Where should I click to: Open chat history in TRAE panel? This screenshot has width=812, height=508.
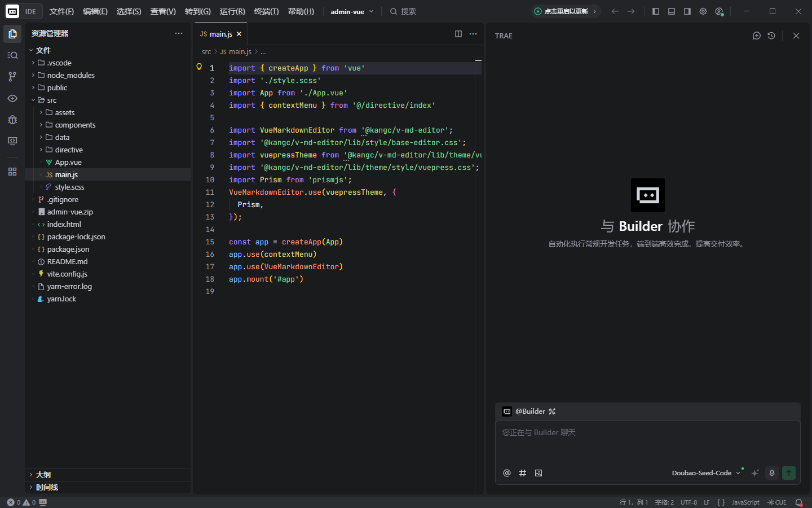pos(771,36)
